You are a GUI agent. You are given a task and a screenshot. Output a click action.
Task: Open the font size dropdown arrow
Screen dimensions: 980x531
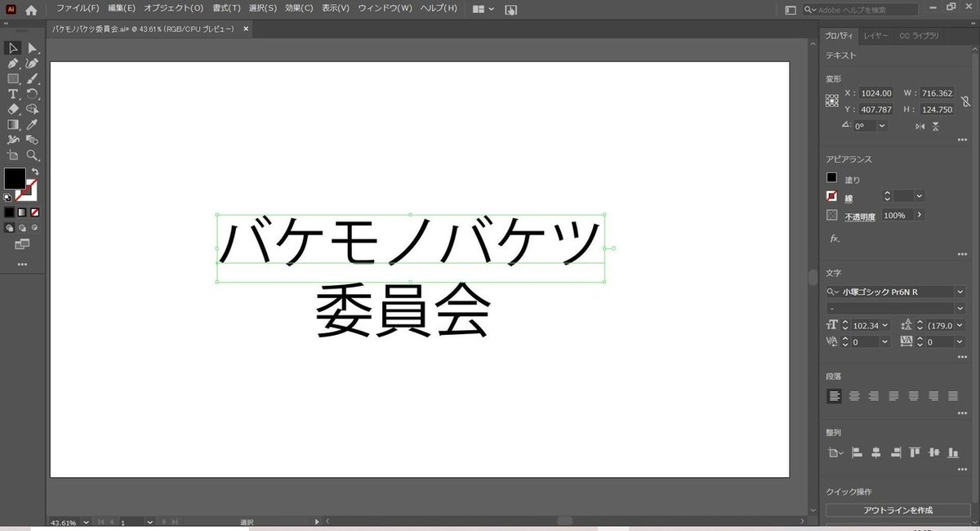(884, 325)
